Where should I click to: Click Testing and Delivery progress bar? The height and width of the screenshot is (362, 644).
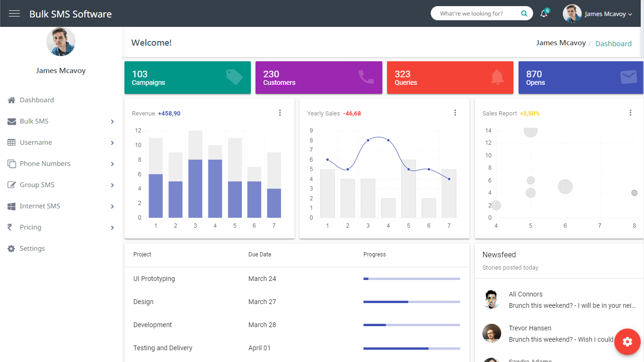tap(412, 348)
